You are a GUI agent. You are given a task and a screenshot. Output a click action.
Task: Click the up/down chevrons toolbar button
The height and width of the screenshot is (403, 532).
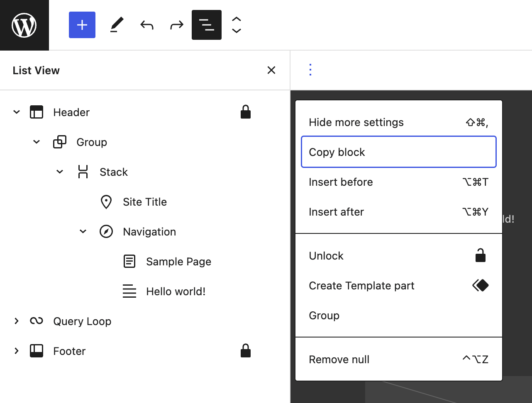click(237, 25)
